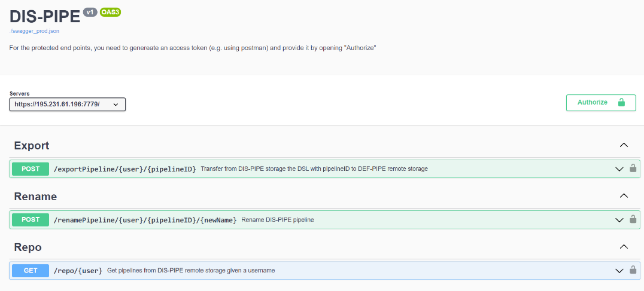Click the v1 version badge

point(90,13)
